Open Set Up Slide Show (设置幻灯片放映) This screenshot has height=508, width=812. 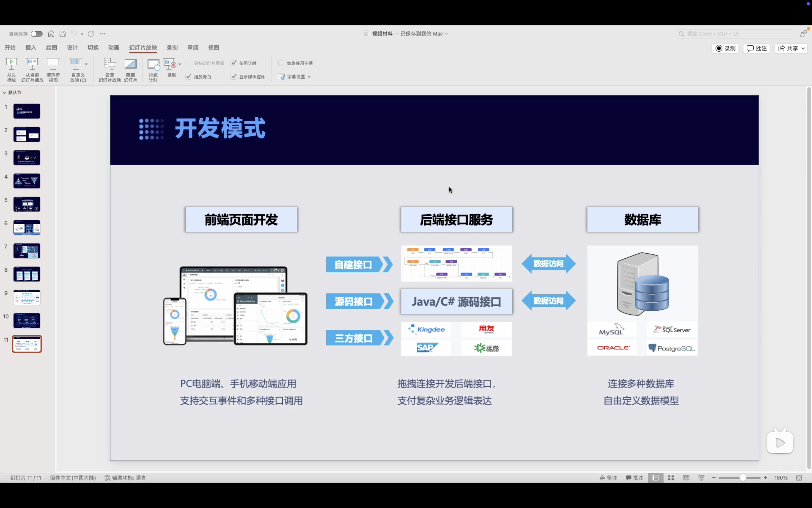(110, 70)
